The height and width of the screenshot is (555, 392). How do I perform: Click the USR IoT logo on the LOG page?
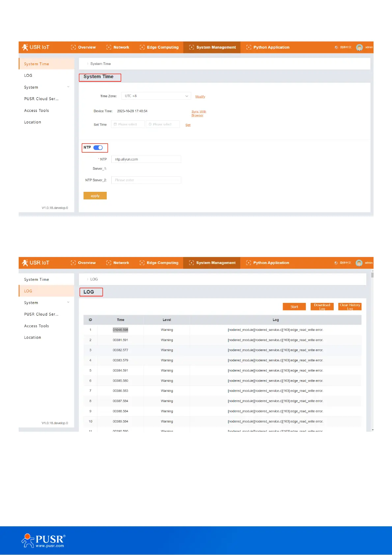tap(36, 263)
